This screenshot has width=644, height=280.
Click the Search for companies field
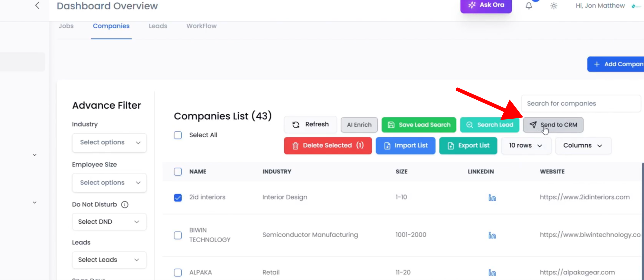581,104
